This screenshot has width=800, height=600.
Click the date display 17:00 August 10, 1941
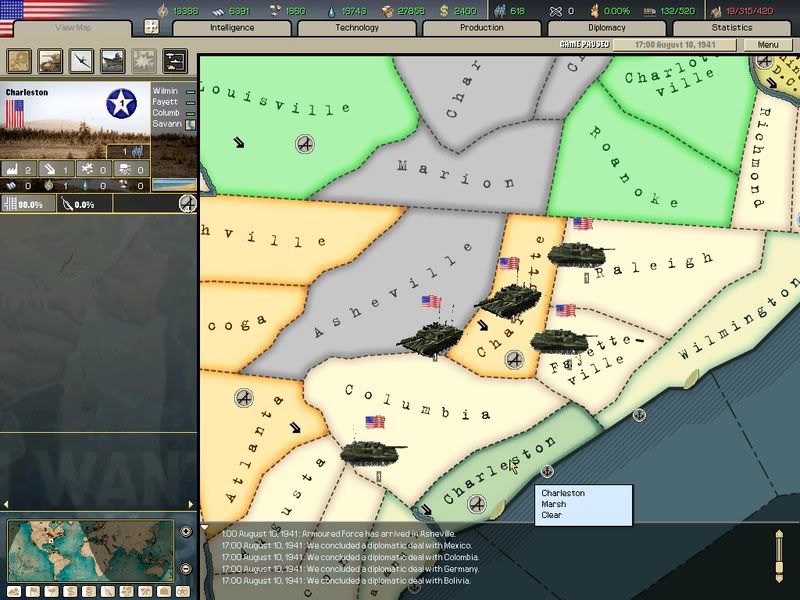(674, 45)
